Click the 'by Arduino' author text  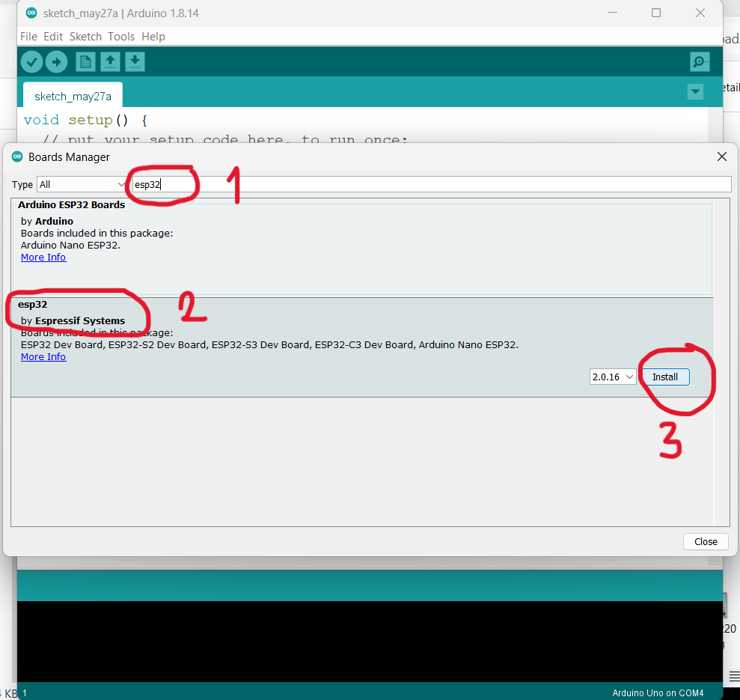[47, 221]
